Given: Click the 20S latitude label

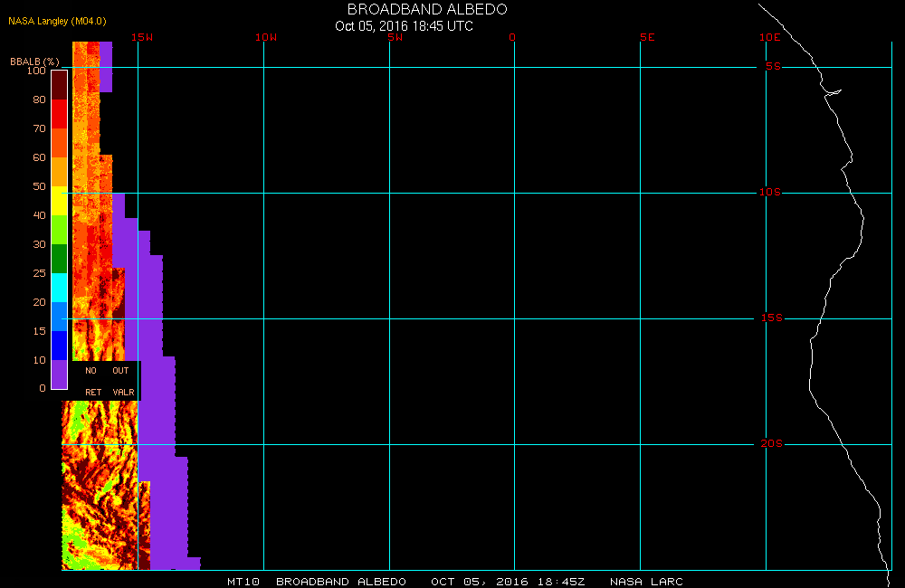Looking at the screenshot, I should (772, 444).
